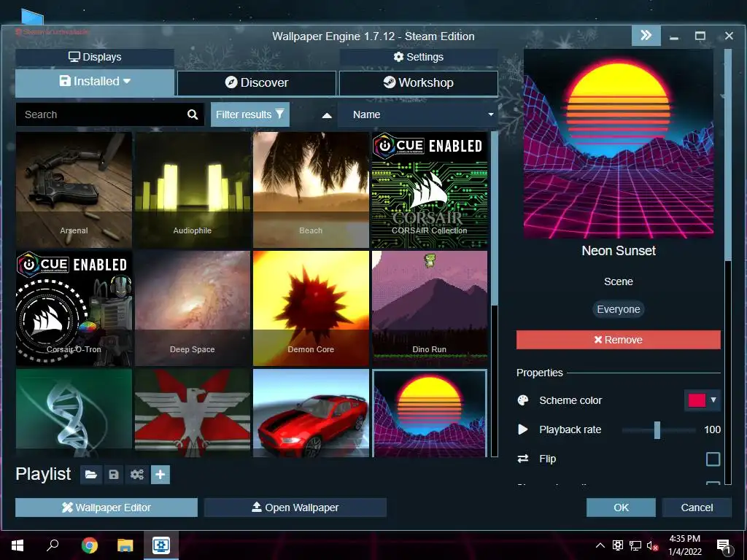
Task: Click the search magnifier icon
Action: pyautogui.click(x=193, y=114)
